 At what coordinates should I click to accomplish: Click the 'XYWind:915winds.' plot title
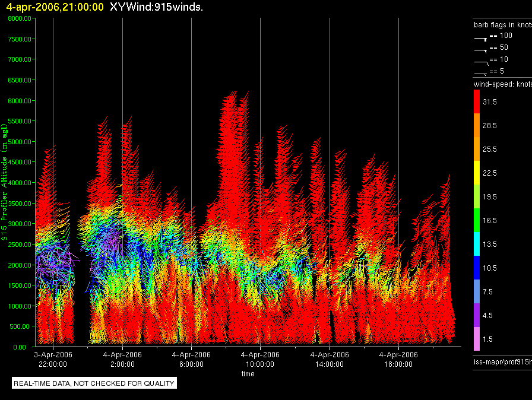click(x=156, y=7)
